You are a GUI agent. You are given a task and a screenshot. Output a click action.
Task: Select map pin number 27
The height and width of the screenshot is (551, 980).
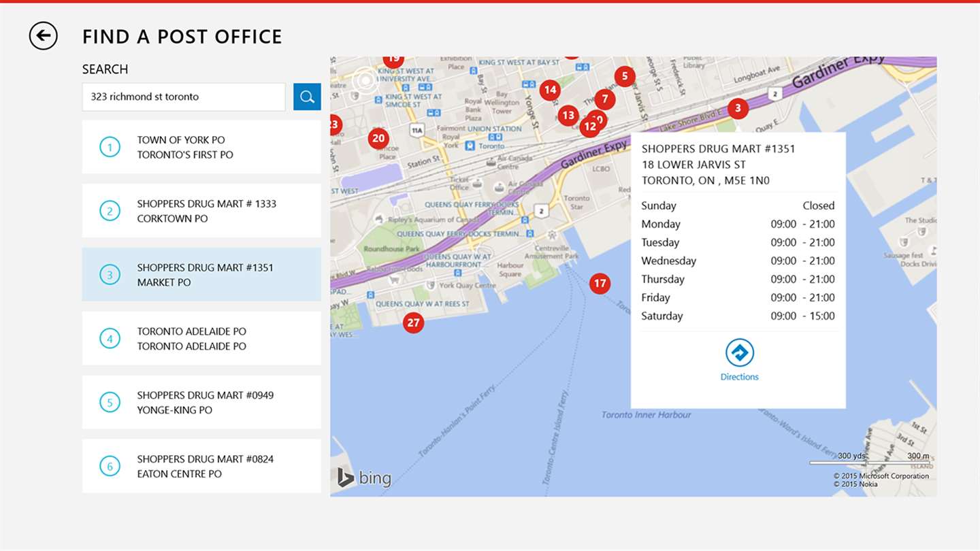(413, 322)
